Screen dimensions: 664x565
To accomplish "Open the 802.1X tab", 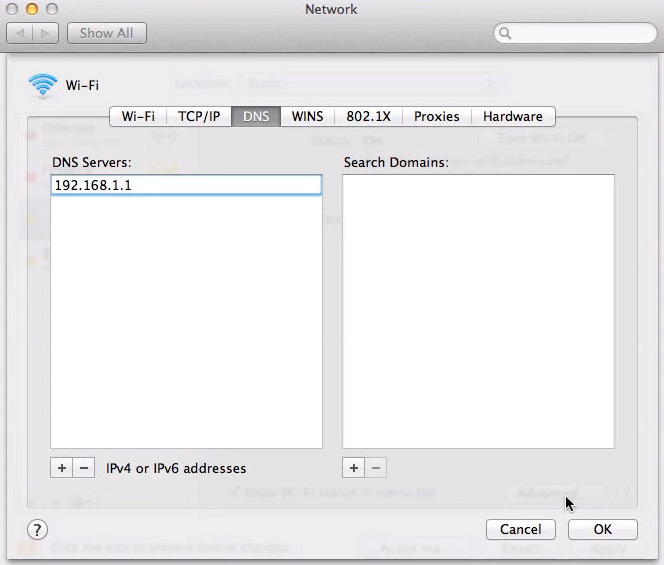I will [x=368, y=116].
